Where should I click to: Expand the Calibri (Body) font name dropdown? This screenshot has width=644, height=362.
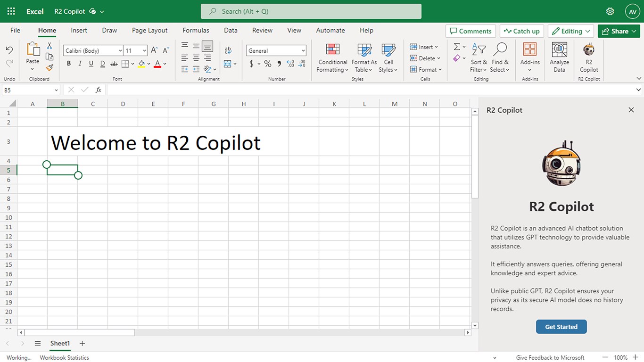tap(120, 50)
